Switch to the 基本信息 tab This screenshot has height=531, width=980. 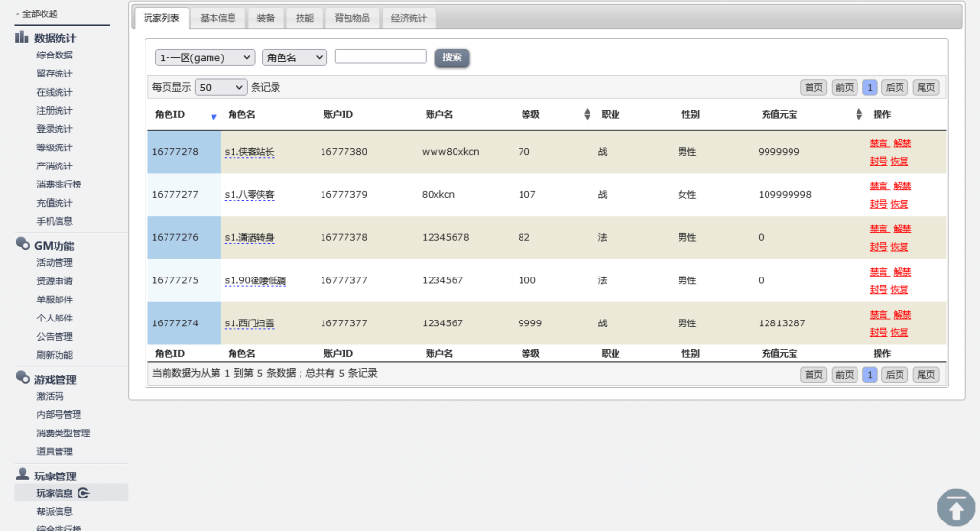[x=217, y=18]
